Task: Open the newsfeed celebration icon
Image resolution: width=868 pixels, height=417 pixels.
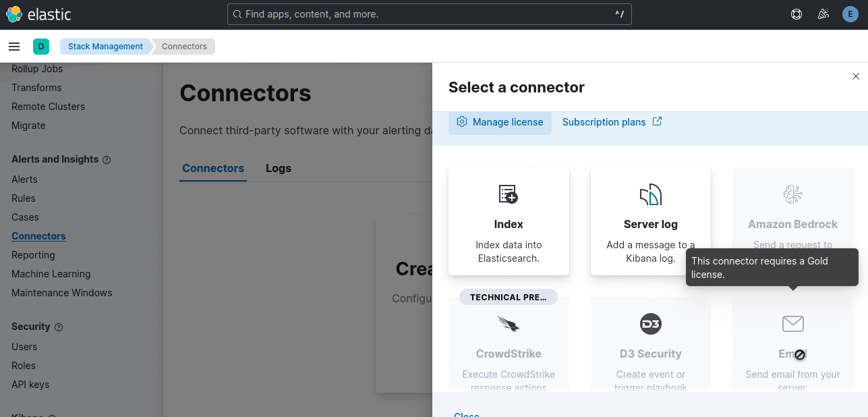Action: tap(823, 14)
